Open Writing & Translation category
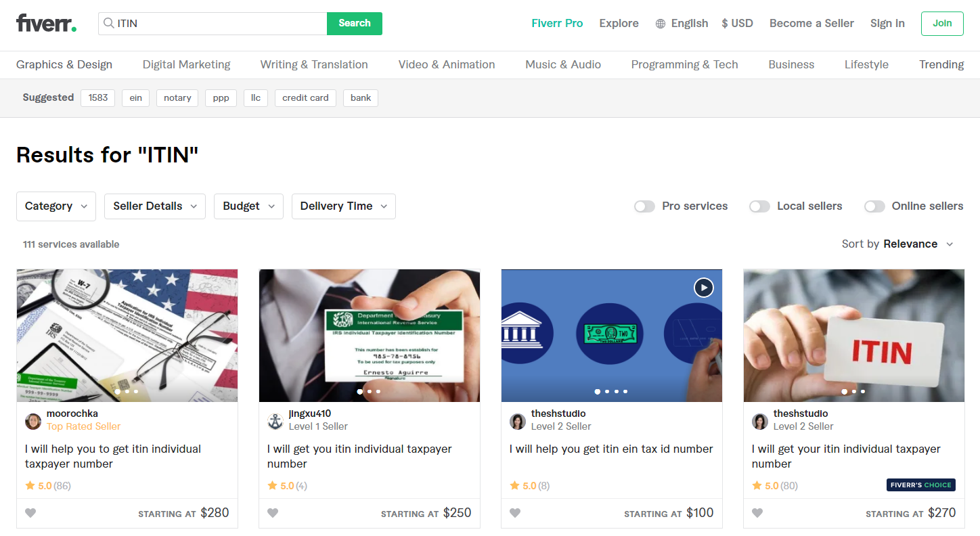The height and width of the screenshot is (536, 980). click(314, 64)
